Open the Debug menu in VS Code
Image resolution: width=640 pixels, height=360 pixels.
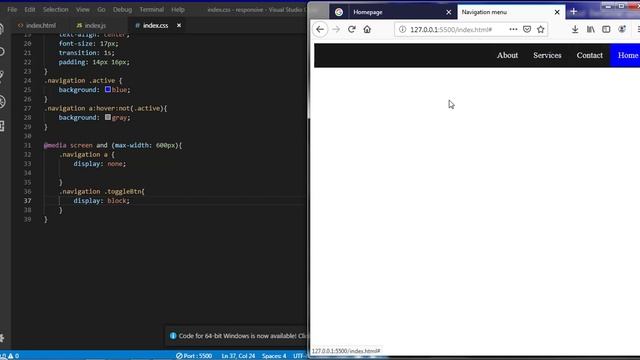(122, 9)
